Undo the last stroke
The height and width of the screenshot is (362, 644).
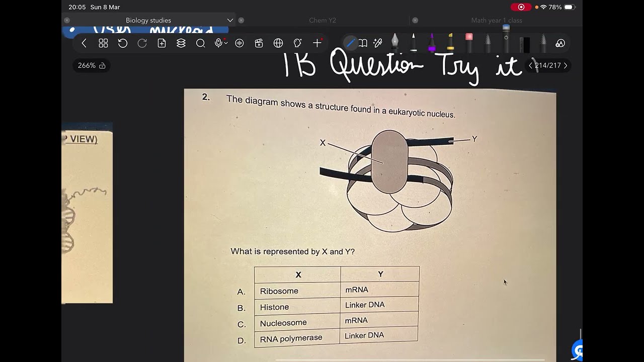pos(123,43)
